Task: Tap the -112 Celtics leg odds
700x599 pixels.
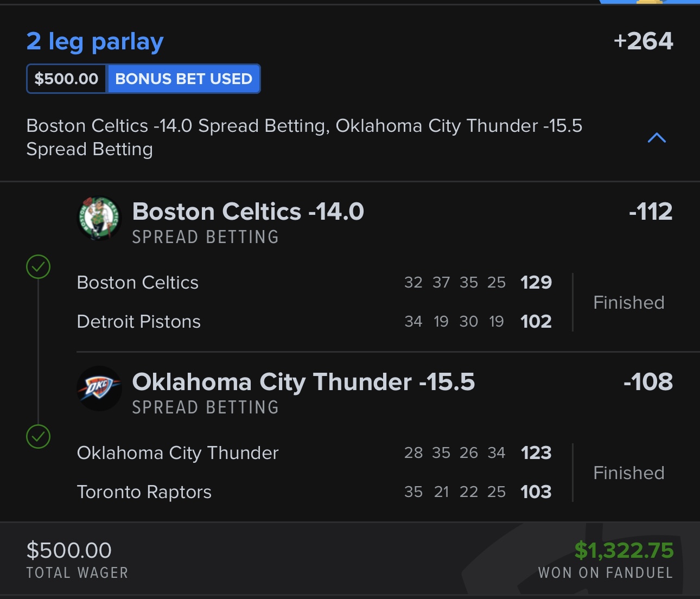Action: [x=651, y=212]
